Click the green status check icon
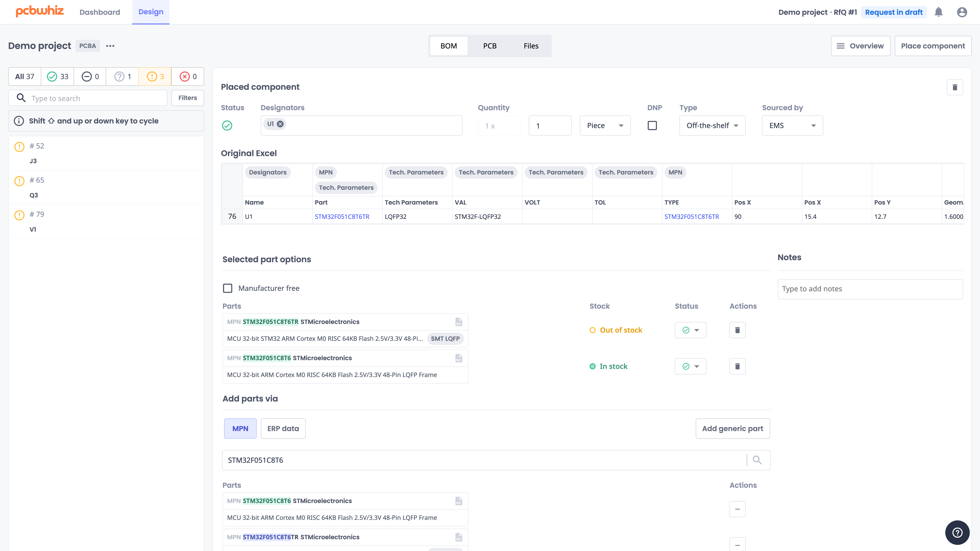The width and height of the screenshot is (980, 551). (x=227, y=126)
